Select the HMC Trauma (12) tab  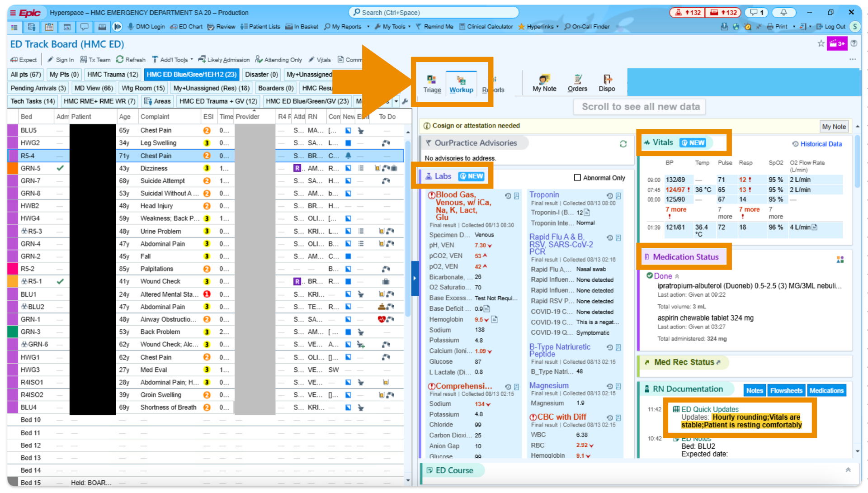tap(113, 75)
